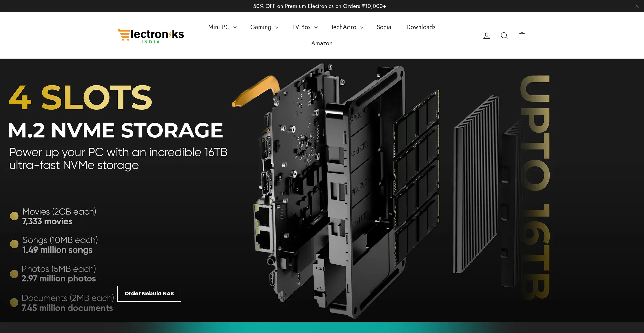Click the Electroniks India logo

pos(151,36)
